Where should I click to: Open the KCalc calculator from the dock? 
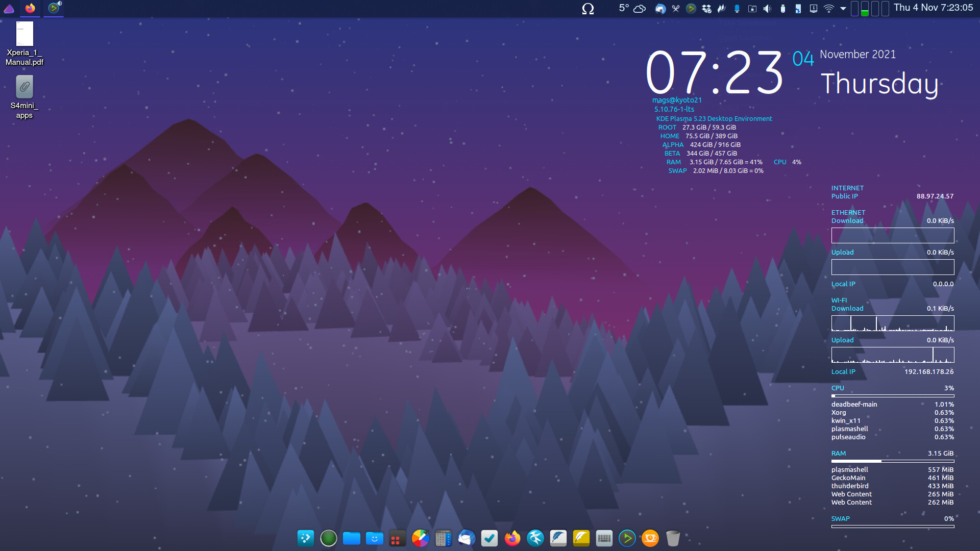click(x=443, y=538)
